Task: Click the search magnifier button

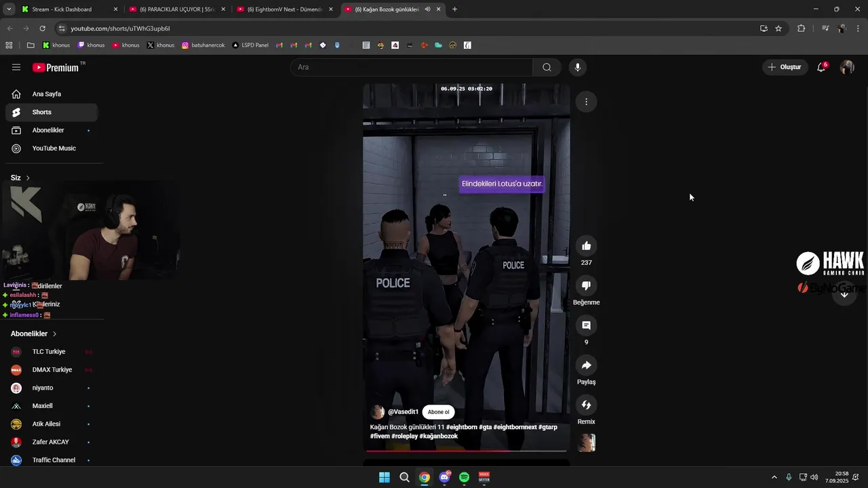Action: 547,67
